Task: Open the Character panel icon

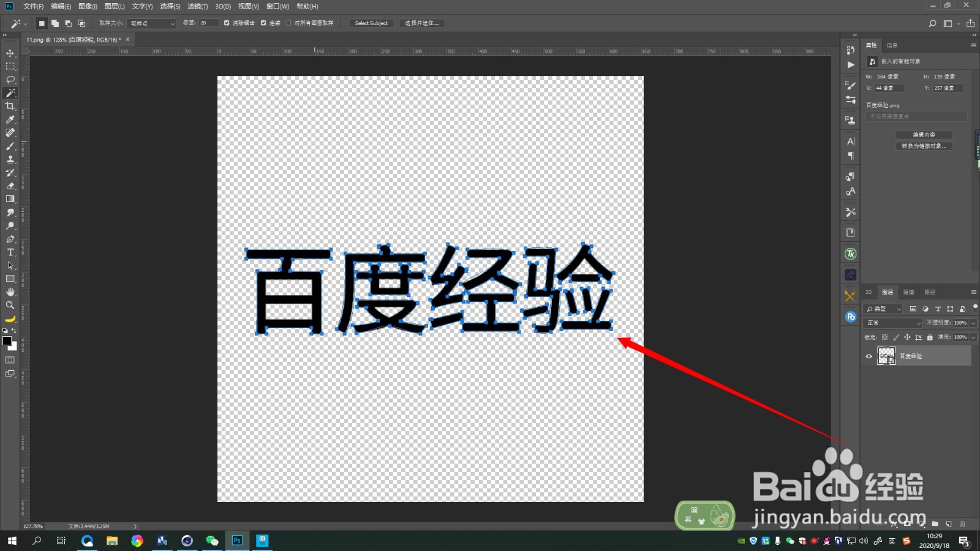Action: 850,141
